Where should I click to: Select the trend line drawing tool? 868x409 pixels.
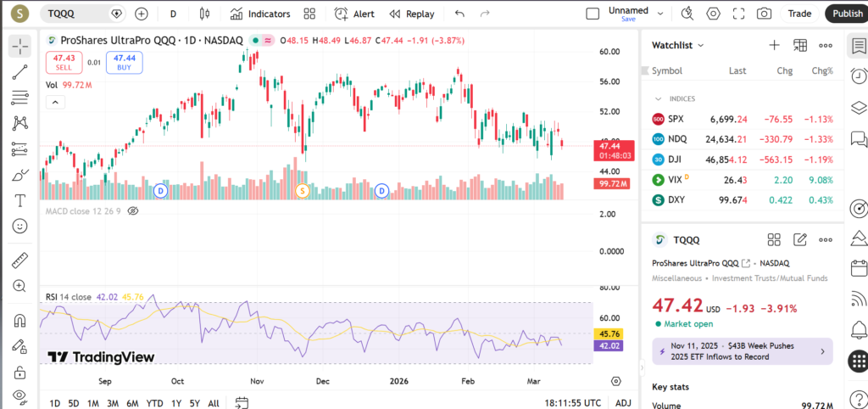[x=20, y=73]
